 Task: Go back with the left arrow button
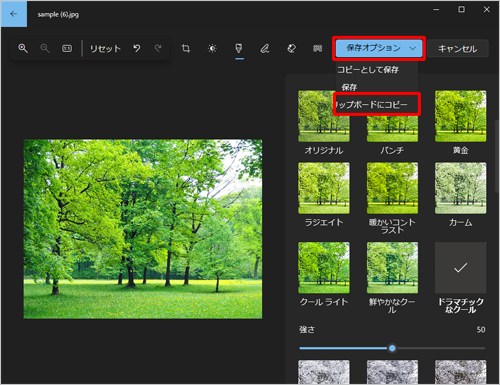click(x=14, y=14)
